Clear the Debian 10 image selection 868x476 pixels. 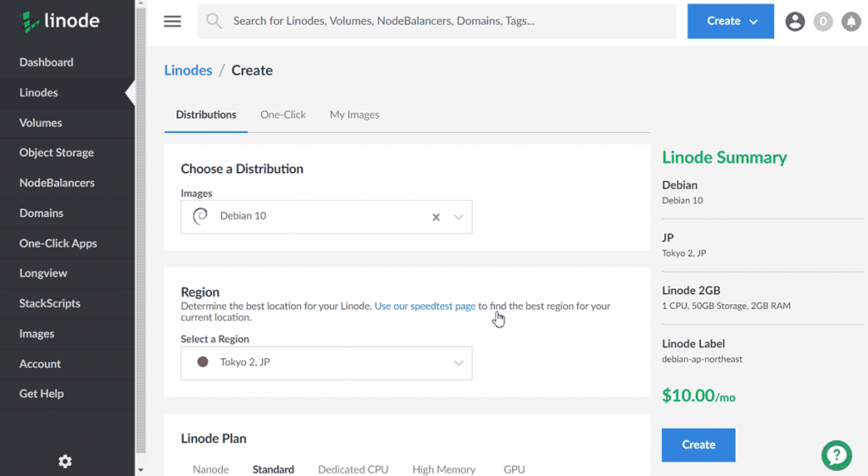(x=436, y=217)
